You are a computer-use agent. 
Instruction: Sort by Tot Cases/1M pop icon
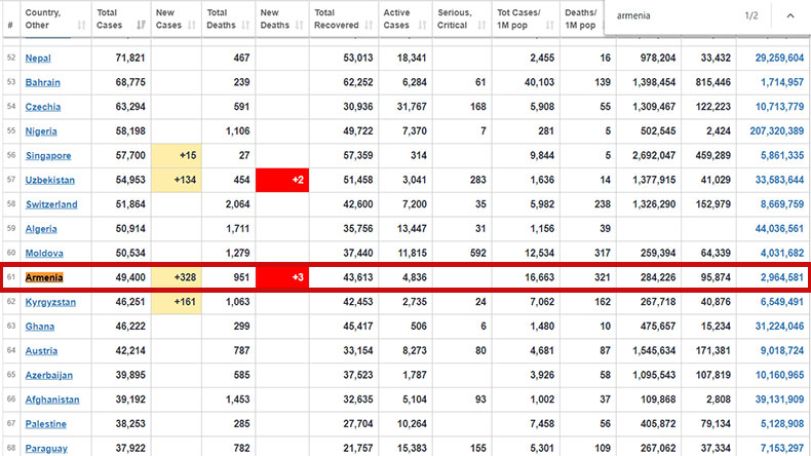pyautogui.click(x=550, y=25)
